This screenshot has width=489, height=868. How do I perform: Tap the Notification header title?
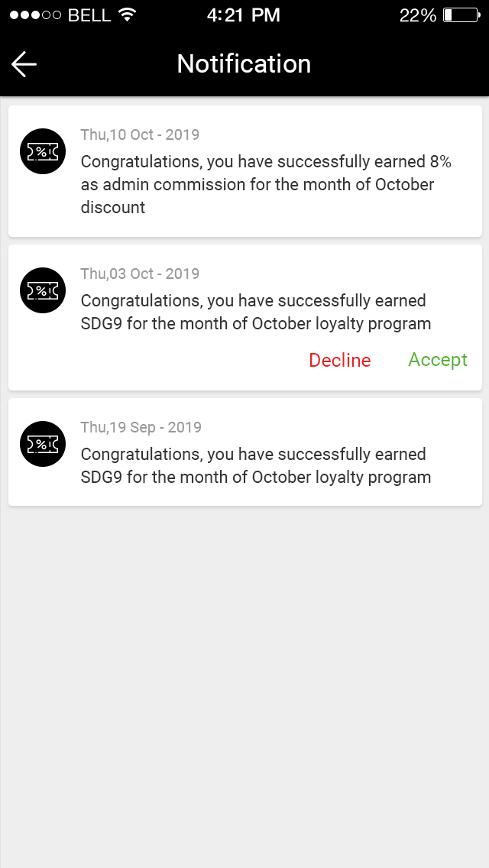click(x=244, y=64)
